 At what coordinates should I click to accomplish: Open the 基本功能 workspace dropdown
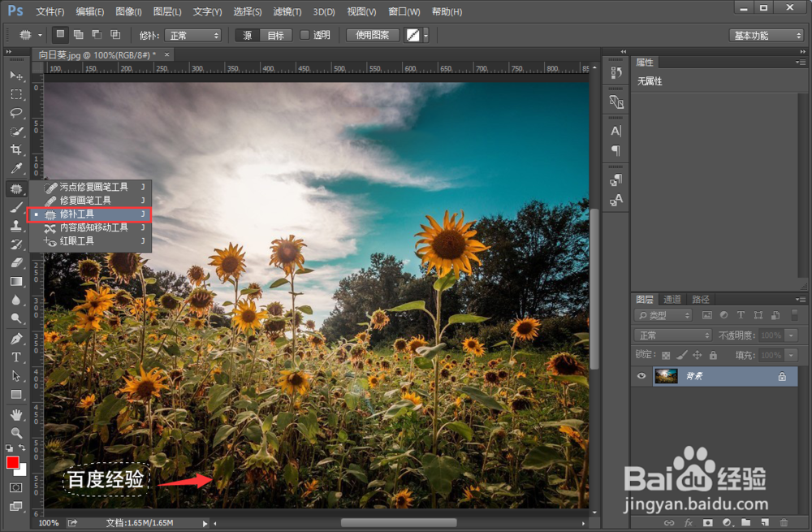pos(766,35)
